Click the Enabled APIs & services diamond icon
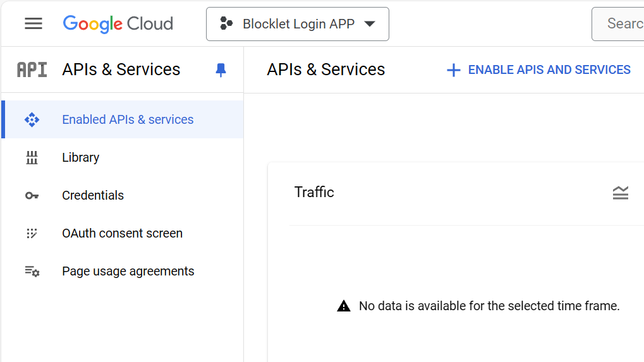 32,119
